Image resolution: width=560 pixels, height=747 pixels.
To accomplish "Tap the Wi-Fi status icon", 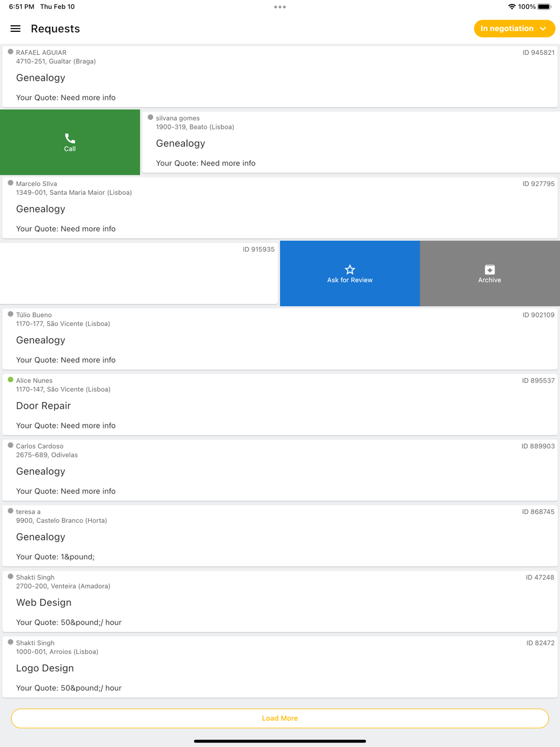I will point(512,7).
